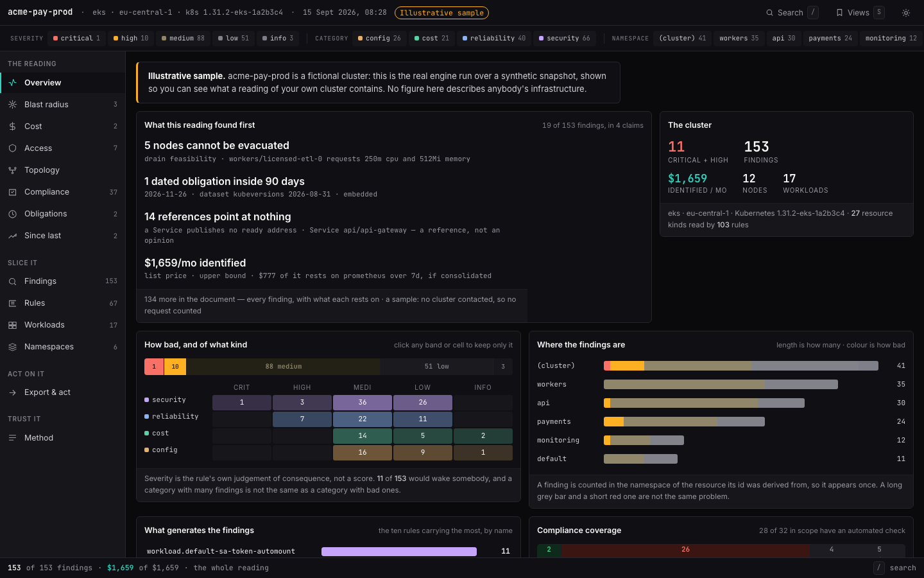
Task: Click the Namespaces layers icon
Action: pyautogui.click(x=12, y=347)
